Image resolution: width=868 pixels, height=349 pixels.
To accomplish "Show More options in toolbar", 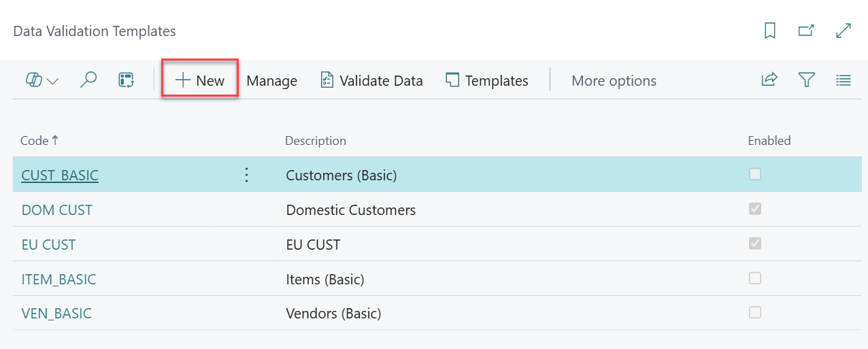I will pyautogui.click(x=614, y=80).
